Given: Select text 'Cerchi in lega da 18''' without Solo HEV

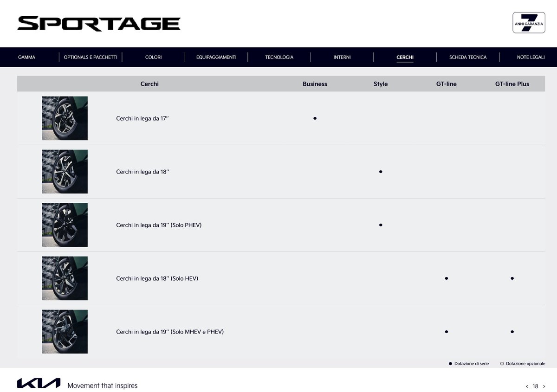Looking at the screenshot, I should click(x=142, y=172).
